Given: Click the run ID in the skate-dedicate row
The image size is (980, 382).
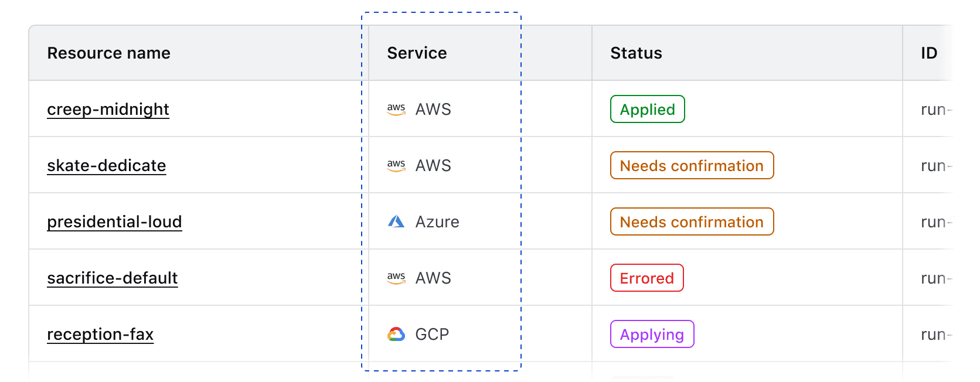Looking at the screenshot, I should (x=935, y=165).
